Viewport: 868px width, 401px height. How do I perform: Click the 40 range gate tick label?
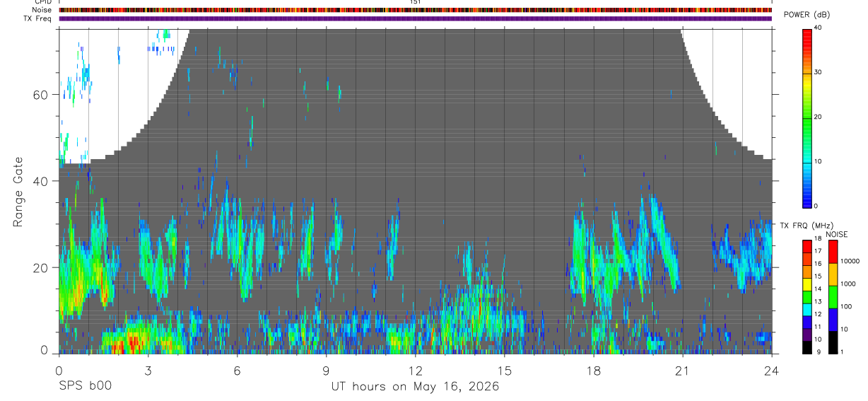(40, 181)
